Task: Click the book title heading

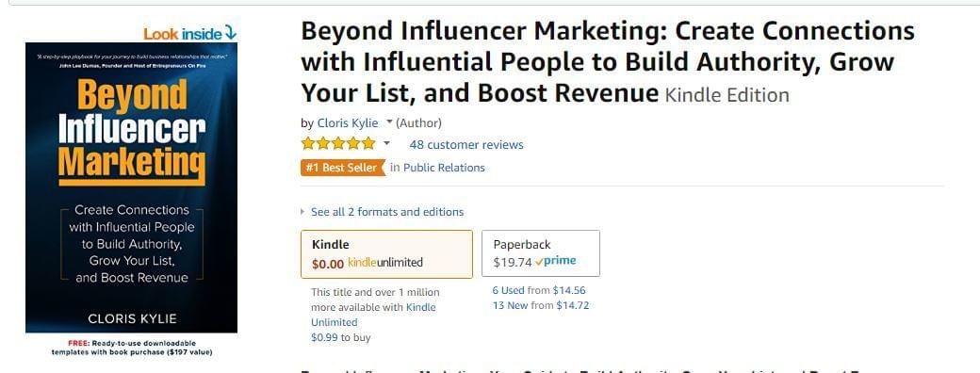Action: [x=608, y=62]
